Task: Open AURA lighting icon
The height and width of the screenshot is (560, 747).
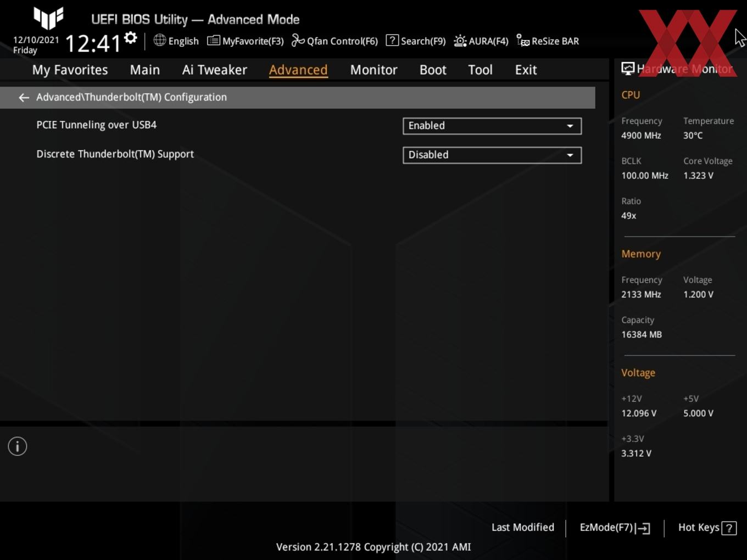Action: pyautogui.click(x=460, y=41)
